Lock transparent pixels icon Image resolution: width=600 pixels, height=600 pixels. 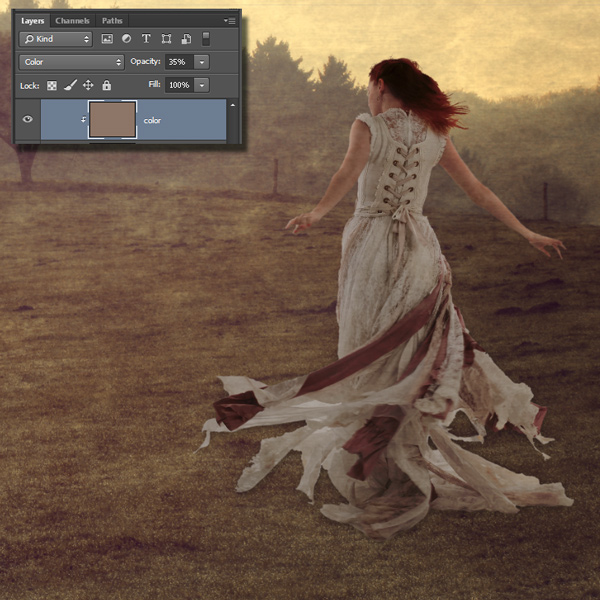(52, 85)
